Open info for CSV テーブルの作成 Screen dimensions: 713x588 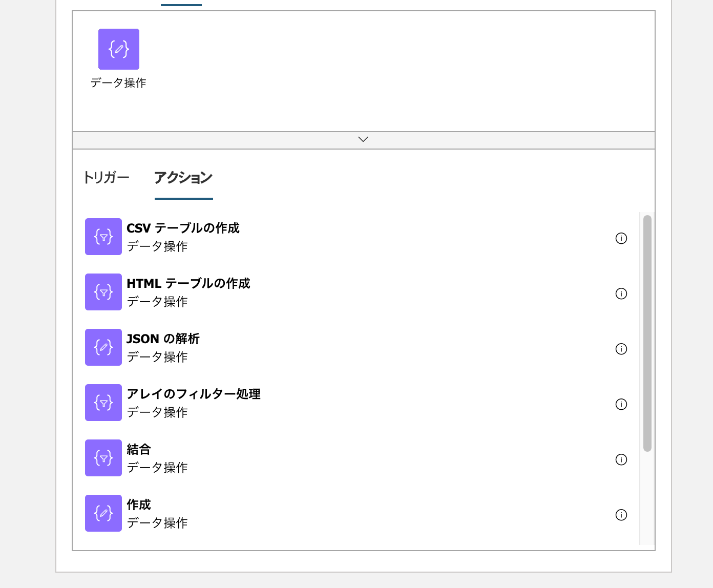(621, 238)
